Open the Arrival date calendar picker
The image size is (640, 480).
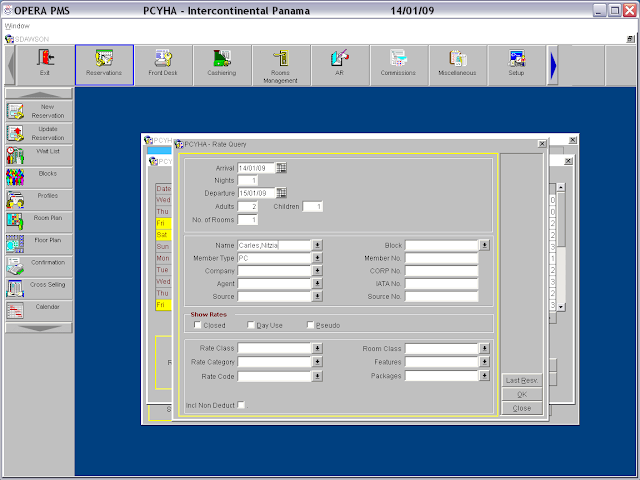pyautogui.click(x=281, y=168)
